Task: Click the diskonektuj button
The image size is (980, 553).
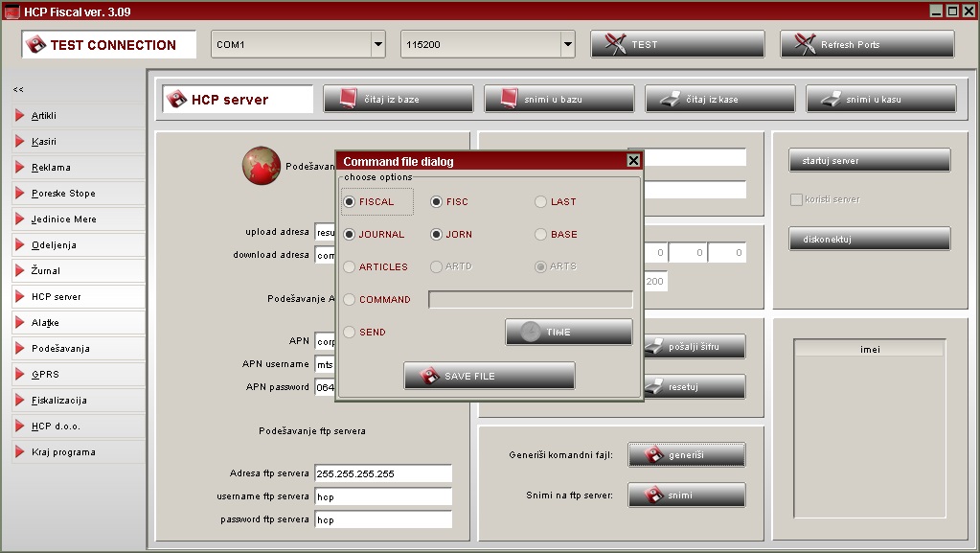Action: [x=869, y=239]
